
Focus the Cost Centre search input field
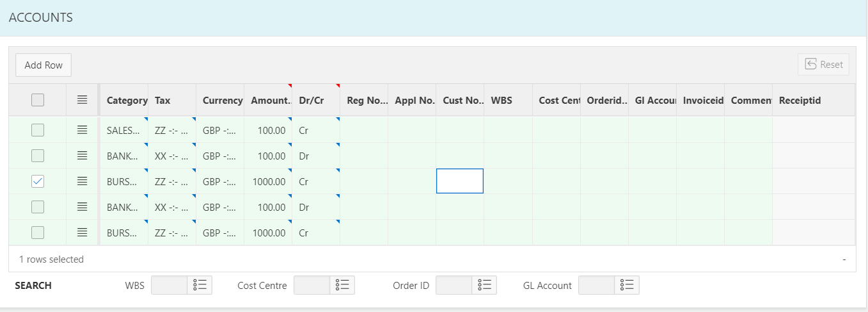(x=312, y=285)
